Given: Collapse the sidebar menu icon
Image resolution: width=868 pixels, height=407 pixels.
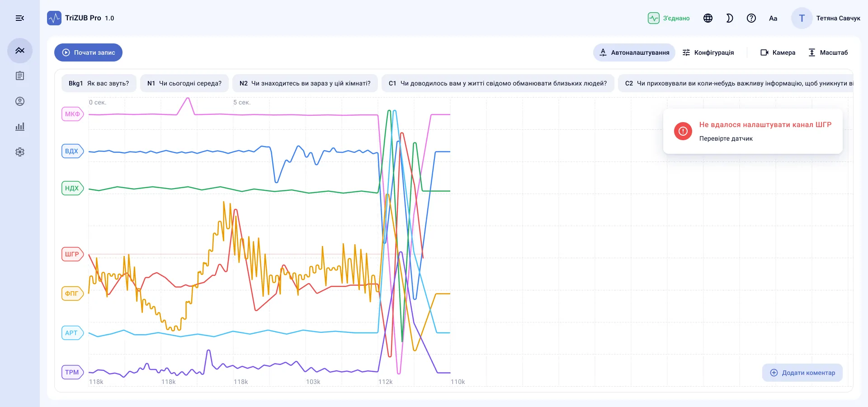Looking at the screenshot, I should click(20, 18).
